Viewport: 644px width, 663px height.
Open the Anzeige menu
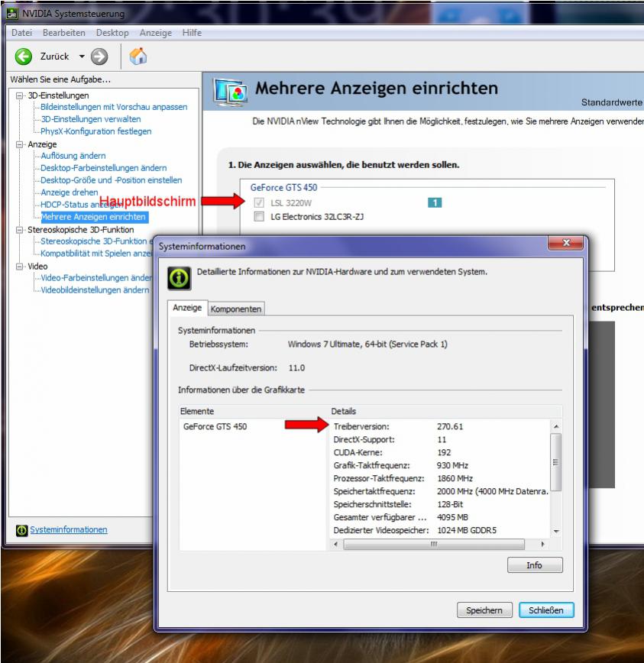coord(156,33)
